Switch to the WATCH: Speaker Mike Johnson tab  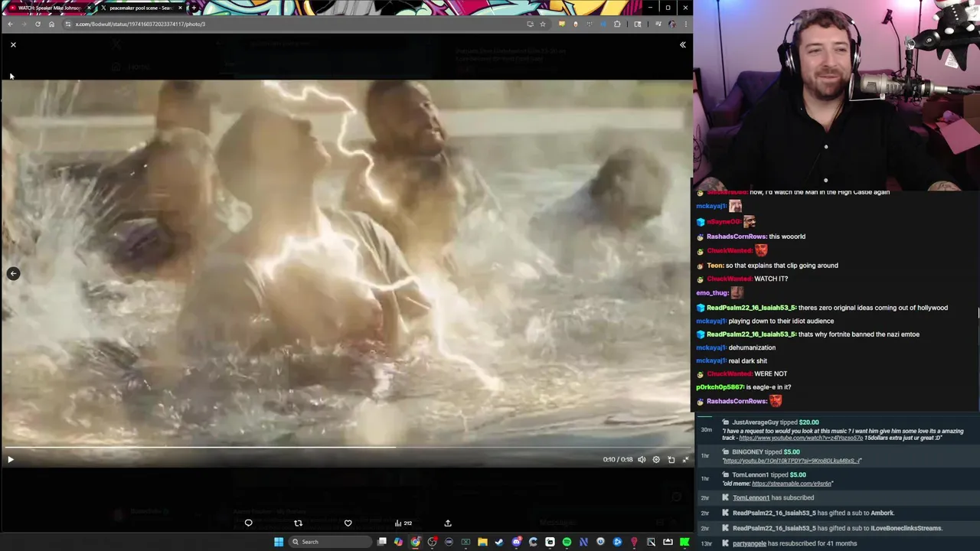[49, 8]
